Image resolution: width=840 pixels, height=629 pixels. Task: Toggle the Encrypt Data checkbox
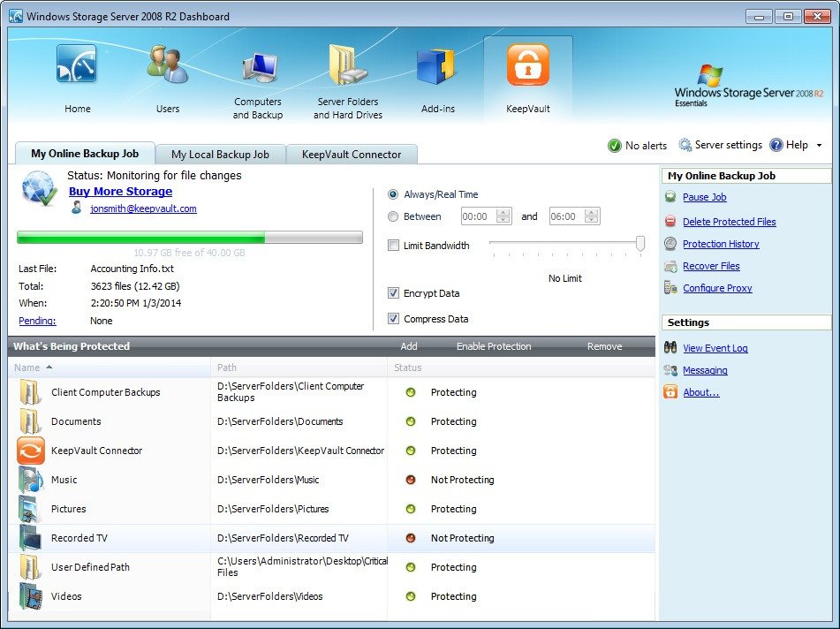click(x=393, y=293)
